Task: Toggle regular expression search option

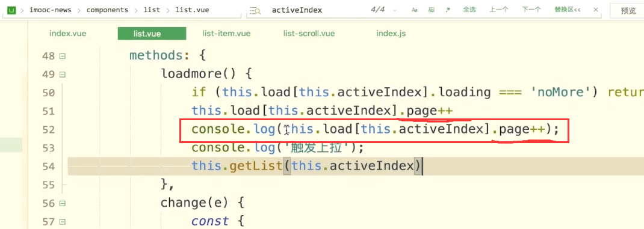Action: [448, 10]
